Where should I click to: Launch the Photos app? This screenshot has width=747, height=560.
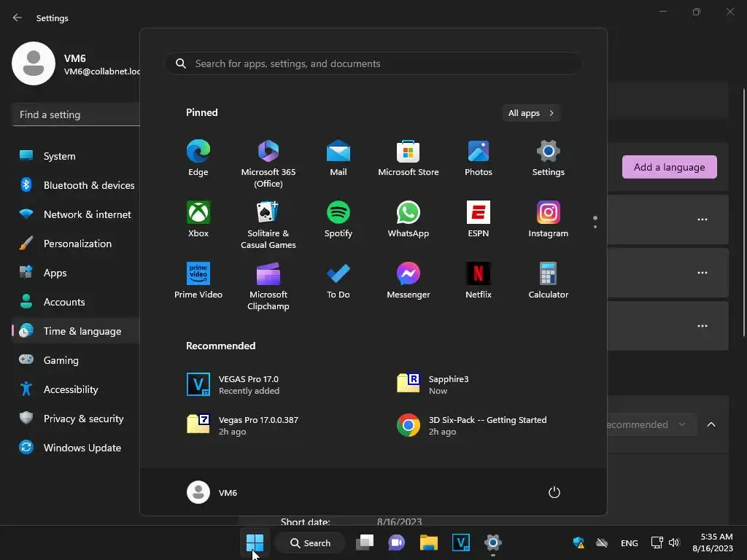[479, 158]
